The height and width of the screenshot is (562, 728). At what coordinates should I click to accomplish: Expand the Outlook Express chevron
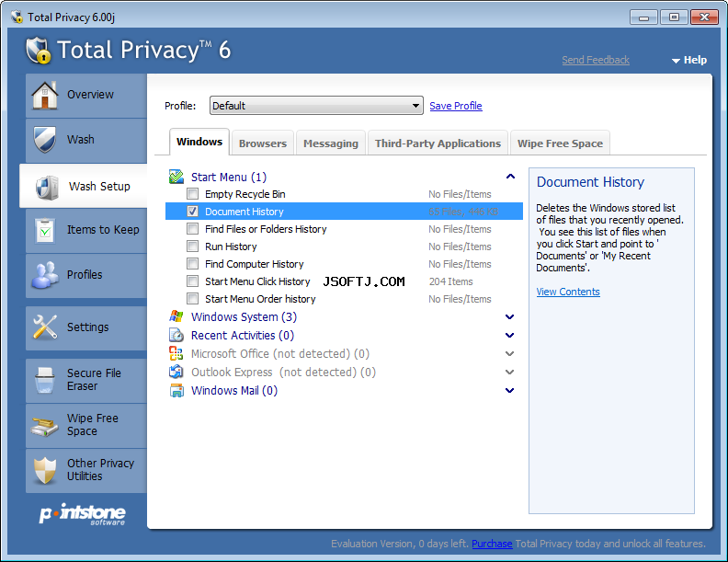click(509, 372)
